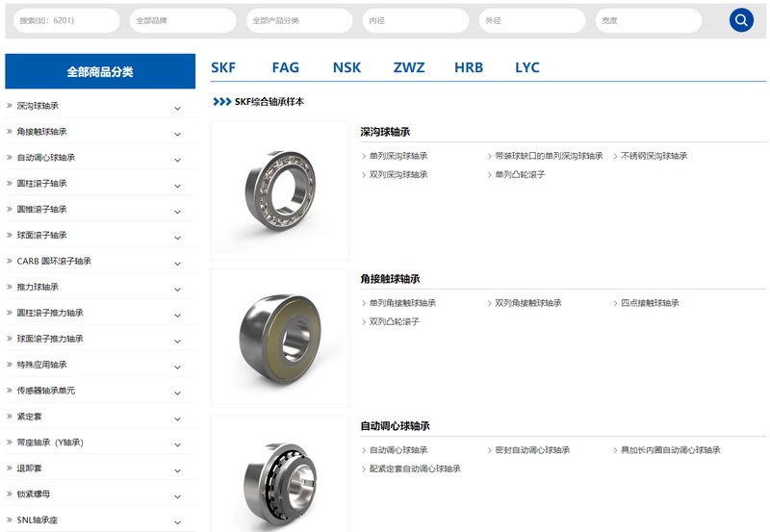Open the angular contact bearing thumbnail
Screen dimensions: 770x532
[x=280, y=338]
